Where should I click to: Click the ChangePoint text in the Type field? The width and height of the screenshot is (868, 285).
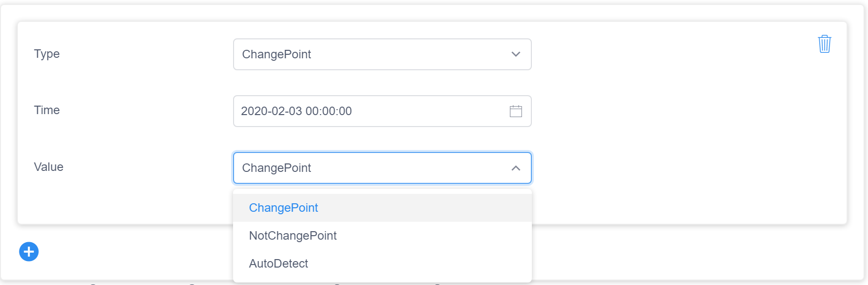click(276, 54)
